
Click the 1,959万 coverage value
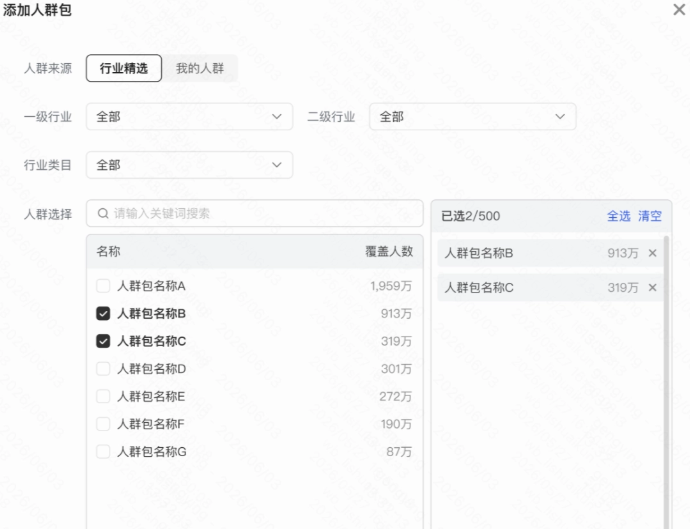(x=391, y=286)
